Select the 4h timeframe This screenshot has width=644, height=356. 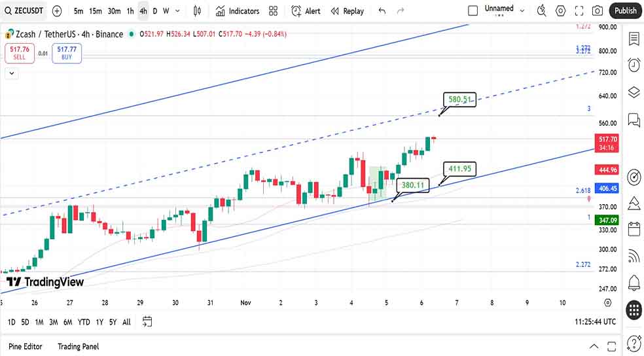coord(143,11)
